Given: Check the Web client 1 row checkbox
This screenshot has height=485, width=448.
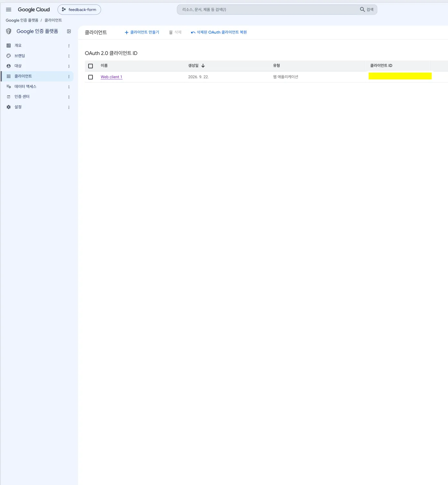Looking at the screenshot, I should 91,77.
